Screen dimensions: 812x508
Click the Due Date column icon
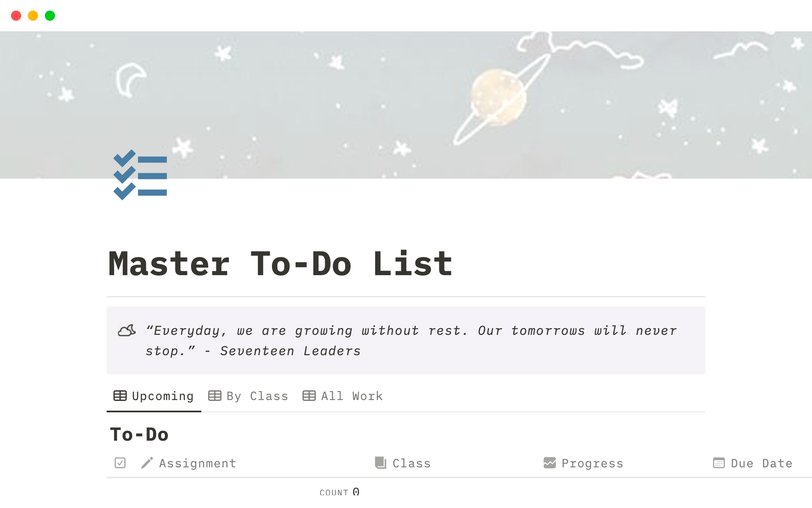(716, 463)
